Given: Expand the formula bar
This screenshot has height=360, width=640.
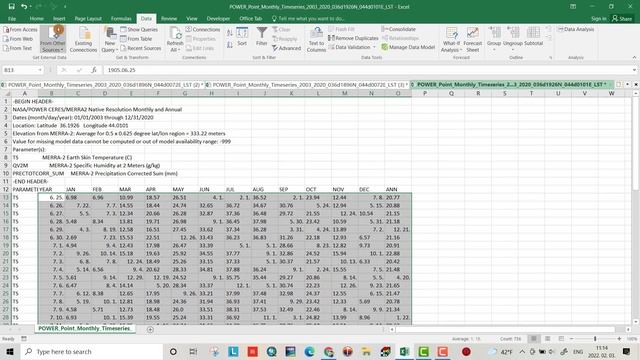Looking at the screenshot, I should click(634, 70).
